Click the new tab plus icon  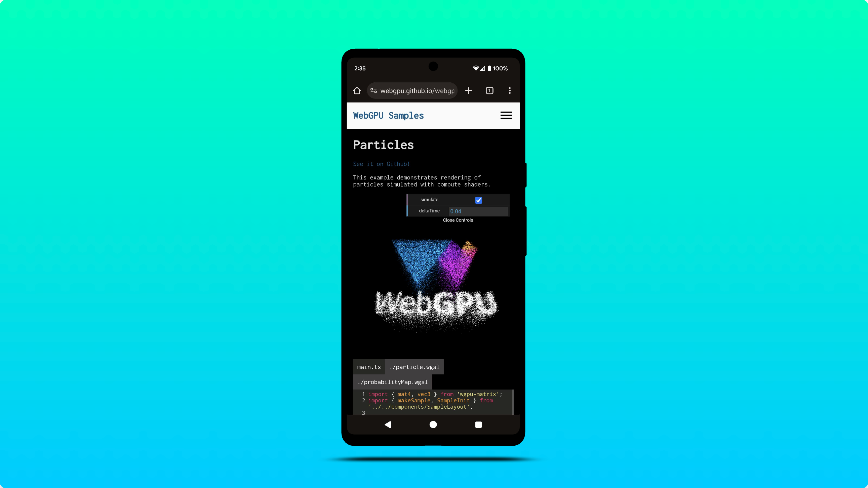[x=469, y=90]
